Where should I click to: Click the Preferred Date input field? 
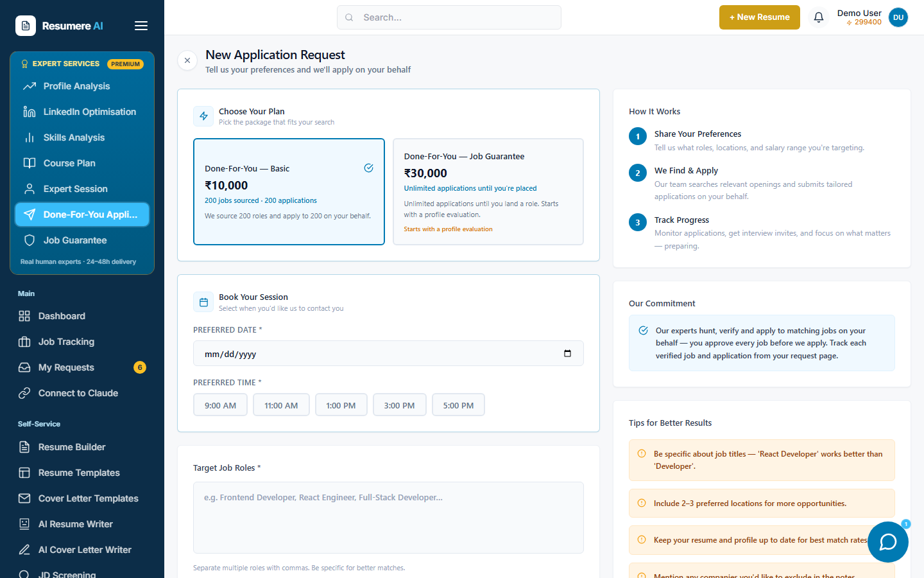tap(388, 353)
